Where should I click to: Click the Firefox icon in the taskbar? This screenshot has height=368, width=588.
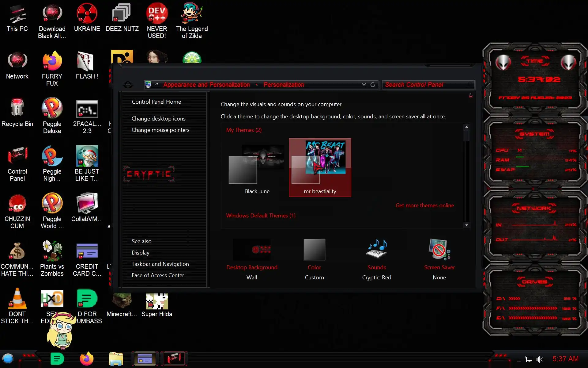point(86,359)
